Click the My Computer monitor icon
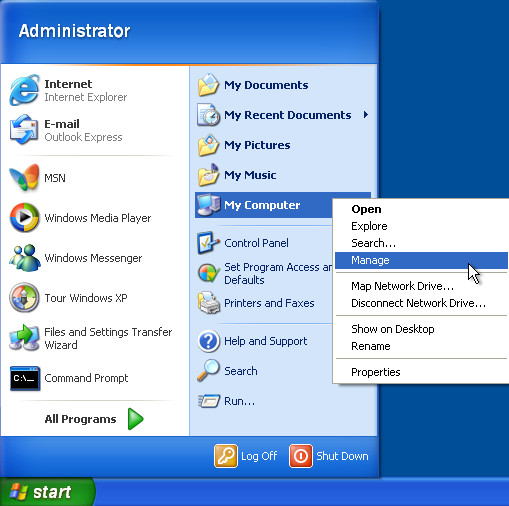The image size is (509, 506). [x=209, y=205]
